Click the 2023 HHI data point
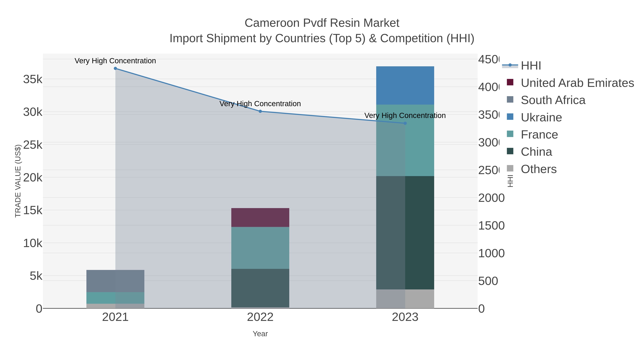644x362 pixels. click(405, 123)
